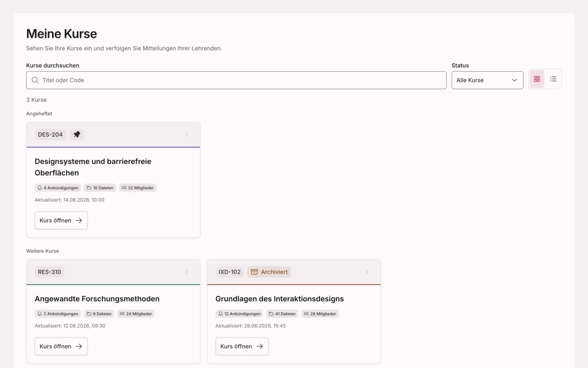The height and width of the screenshot is (368, 588).
Task: Click the Aktualisiert: 28.06.2026, 15:45 text
Action: pos(251,326)
